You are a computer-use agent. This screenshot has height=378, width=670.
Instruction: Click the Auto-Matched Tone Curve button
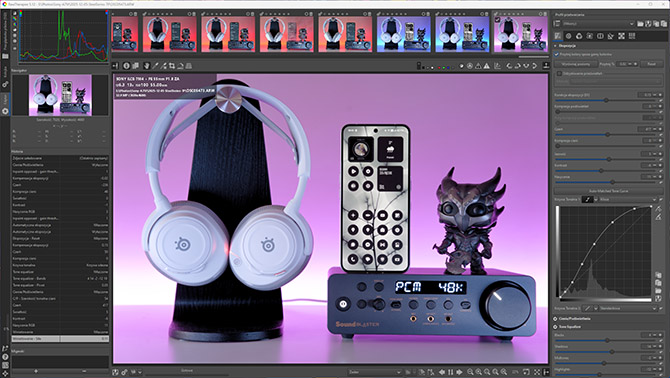[x=608, y=191]
